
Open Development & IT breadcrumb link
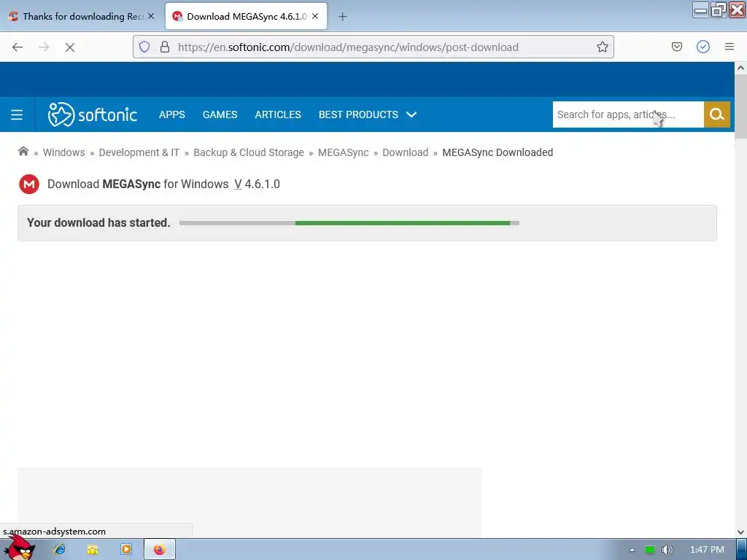point(139,152)
